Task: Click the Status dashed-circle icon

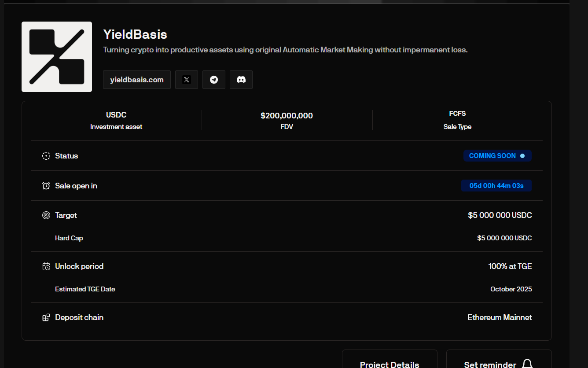Action: tap(46, 156)
